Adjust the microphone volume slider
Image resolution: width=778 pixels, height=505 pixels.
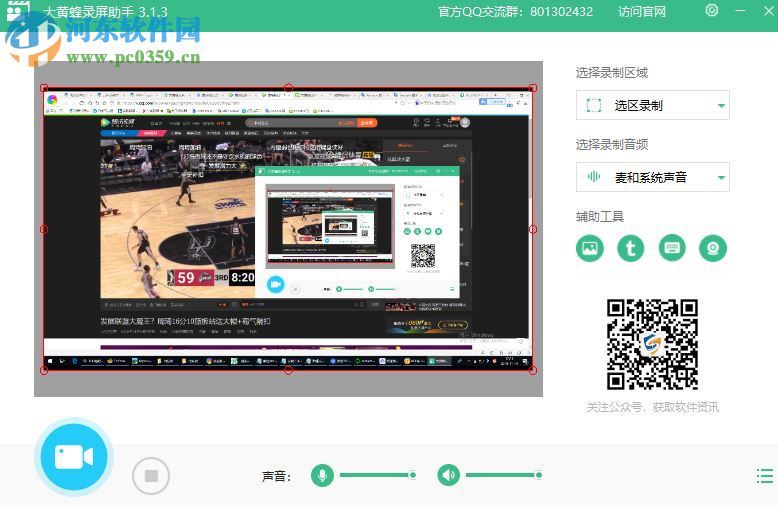point(378,475)
